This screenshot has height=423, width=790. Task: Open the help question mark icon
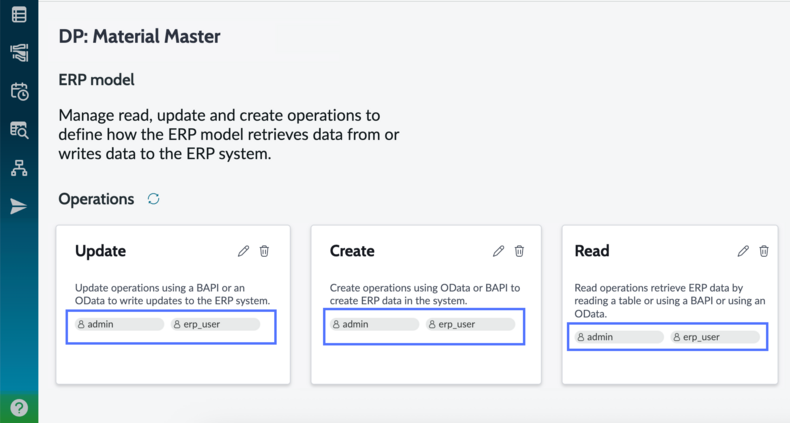click(x=19, y=407)
